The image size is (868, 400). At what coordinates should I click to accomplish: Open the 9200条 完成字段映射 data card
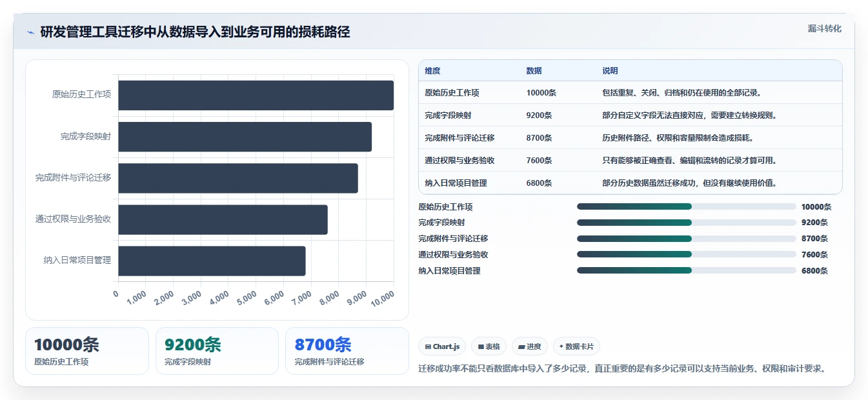pos(217,351)
